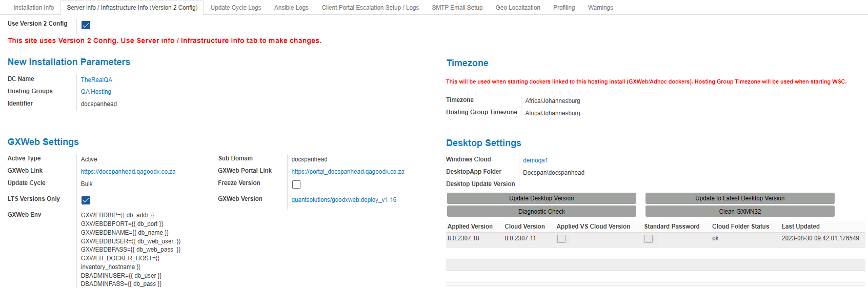
Task: Uncheck the LTS Versions Only checkbox
Action: 86,200
